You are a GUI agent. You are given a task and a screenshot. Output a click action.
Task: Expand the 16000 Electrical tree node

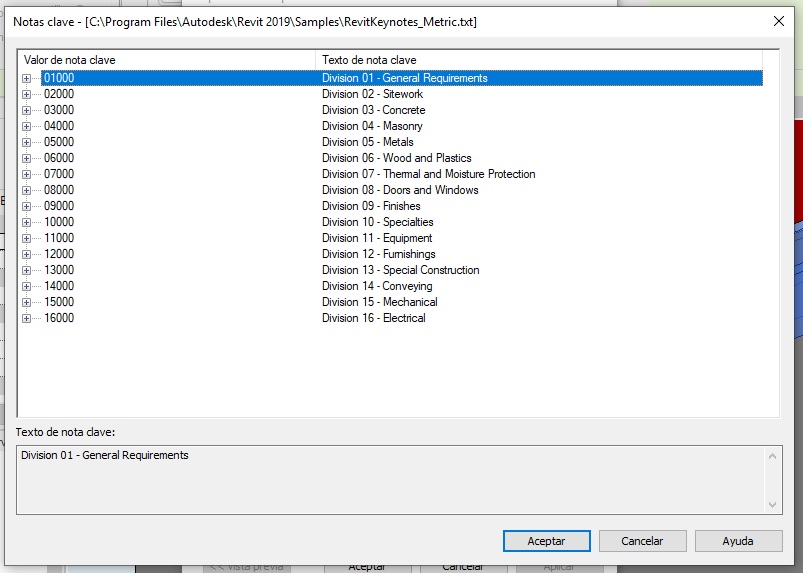pos(27,318)
